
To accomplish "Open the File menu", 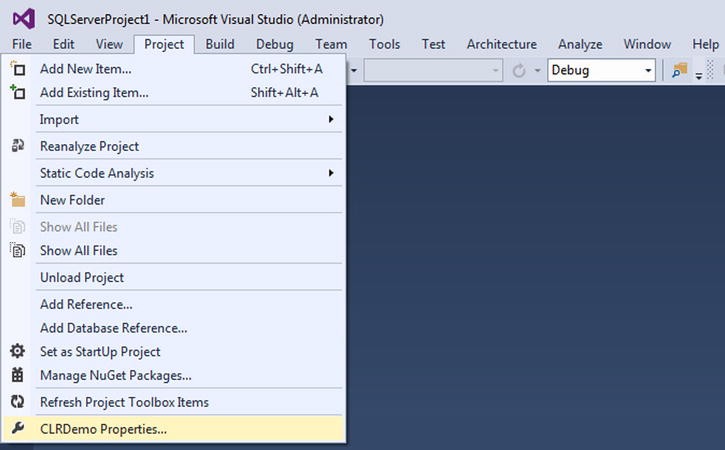I will (x=22, y=44).
